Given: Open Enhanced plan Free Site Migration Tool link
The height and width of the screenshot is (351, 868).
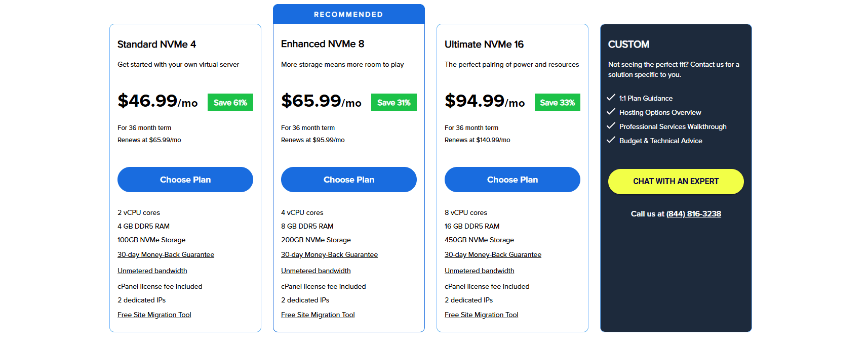Looking at the screenshot, I should 318,315.
